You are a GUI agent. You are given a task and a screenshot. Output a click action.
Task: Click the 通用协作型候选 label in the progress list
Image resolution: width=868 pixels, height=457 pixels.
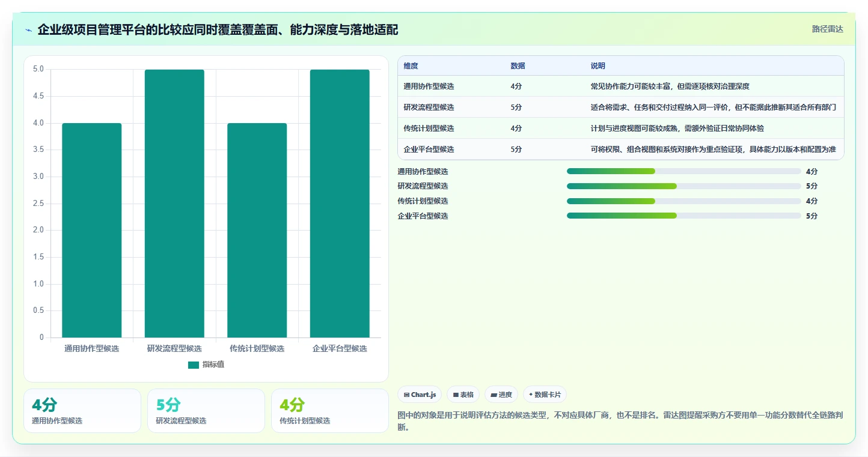(423, 172)
